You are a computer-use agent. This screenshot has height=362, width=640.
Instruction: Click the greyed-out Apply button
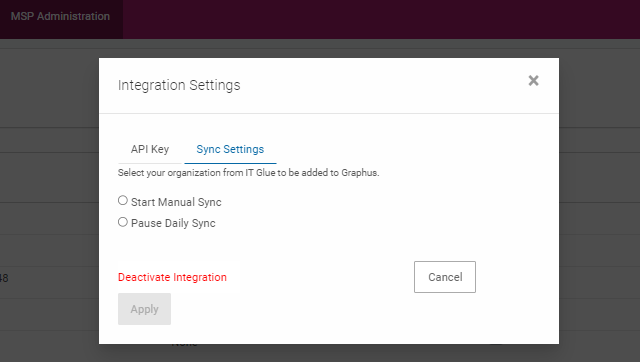[x=144, y=309]
